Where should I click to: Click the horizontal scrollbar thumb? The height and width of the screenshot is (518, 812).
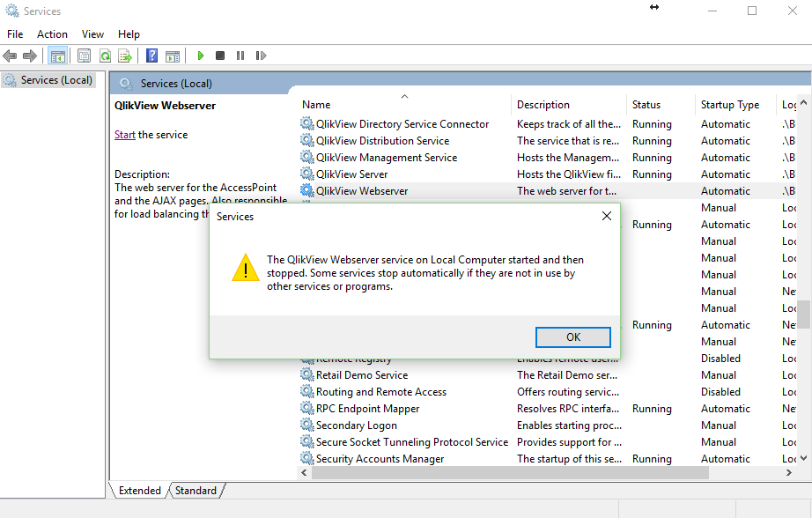[x=510, y=472]
